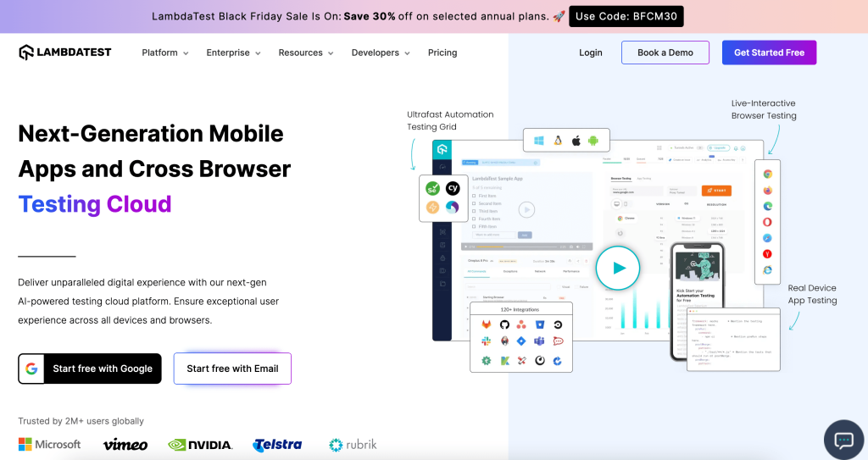Click the Katalon K icon in integrations card

[504, 361]
